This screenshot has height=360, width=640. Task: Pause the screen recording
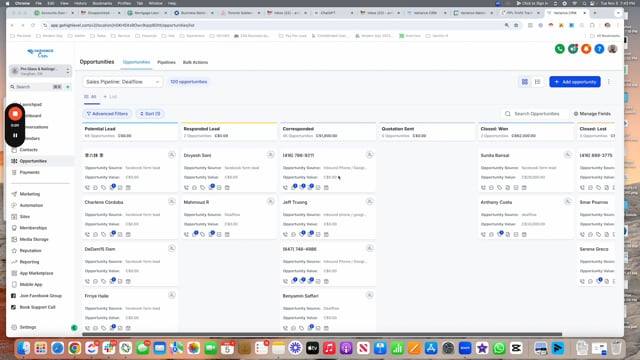pos(15,135)
